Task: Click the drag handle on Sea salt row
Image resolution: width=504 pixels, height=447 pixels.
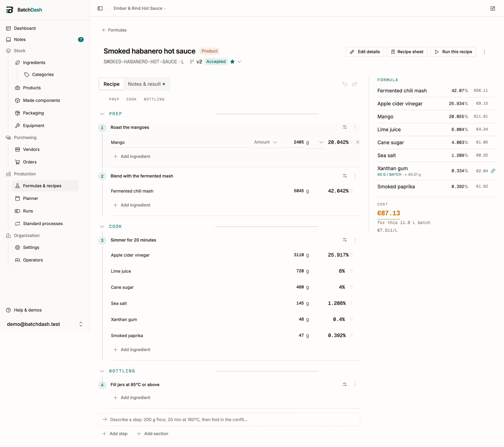Action: [351, 303]
